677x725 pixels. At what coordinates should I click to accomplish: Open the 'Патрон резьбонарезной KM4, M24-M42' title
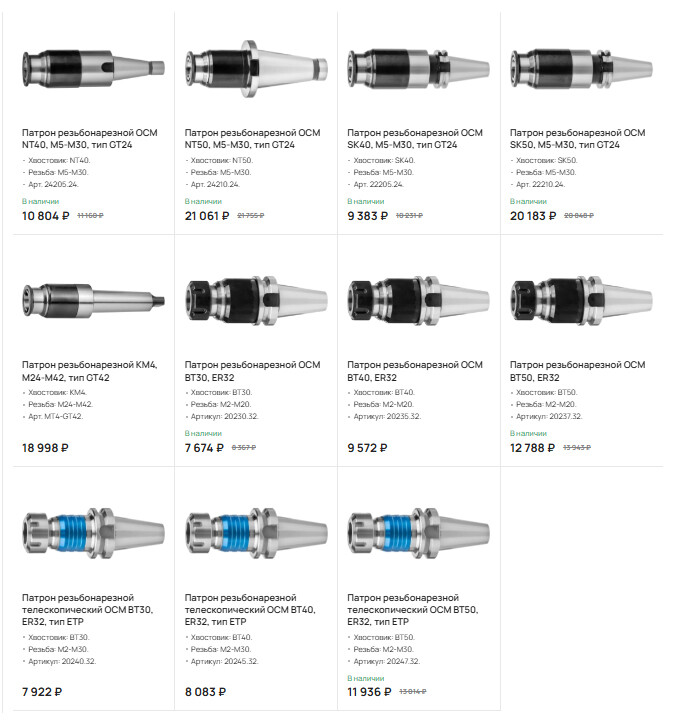(x=90, y=371)
